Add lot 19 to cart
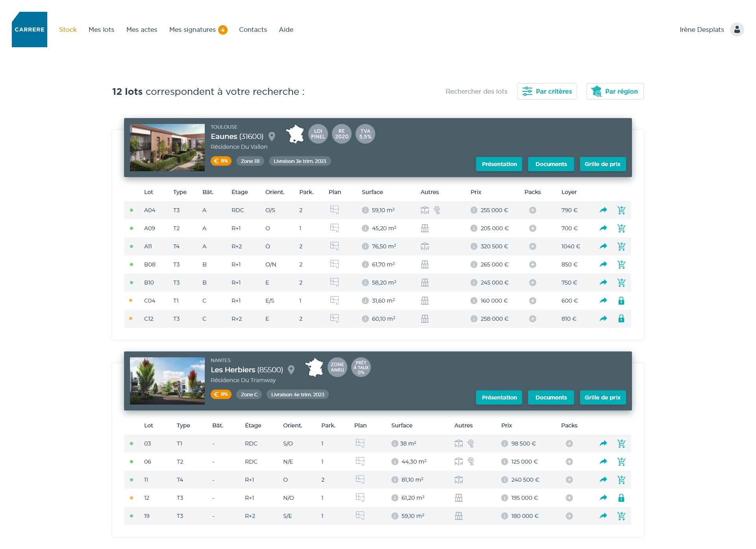Image resolution: width=756 pixels, height=549 pixels. tap(621, 516)
